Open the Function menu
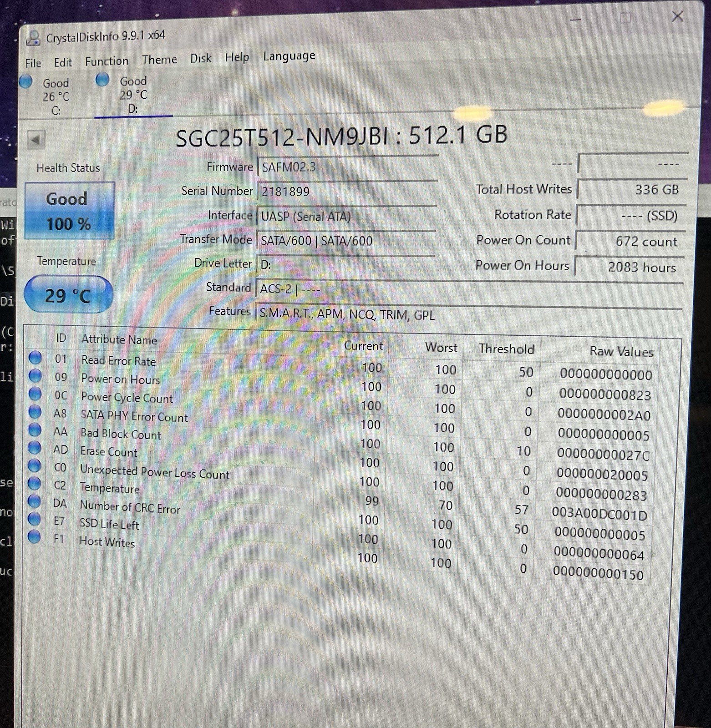 tap(107, 61)
